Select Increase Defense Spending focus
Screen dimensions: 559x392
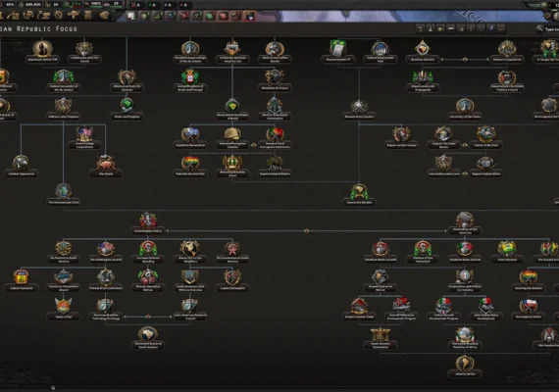(147, 252)
